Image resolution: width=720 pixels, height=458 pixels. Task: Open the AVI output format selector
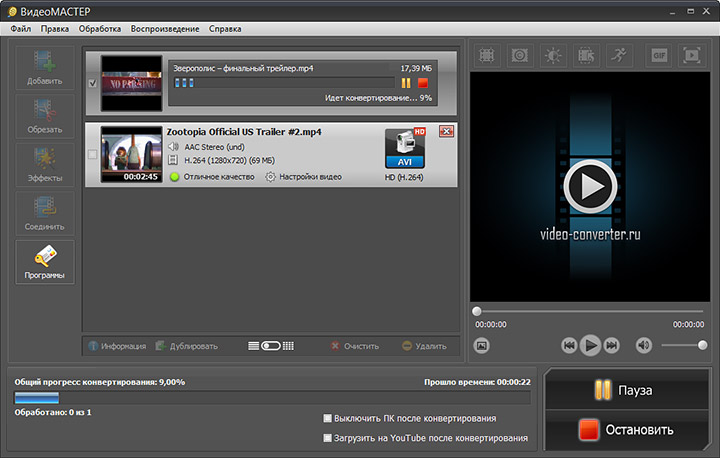pos(405,149)
